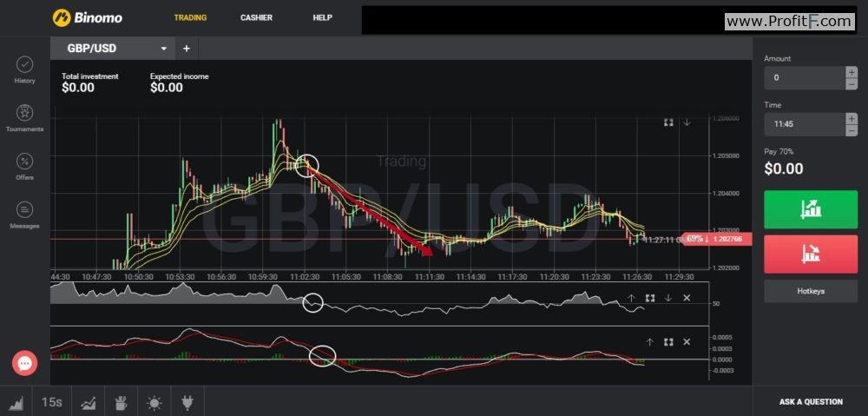
Task: Open the drawing tools brush-cup icon
Action: 121,402
